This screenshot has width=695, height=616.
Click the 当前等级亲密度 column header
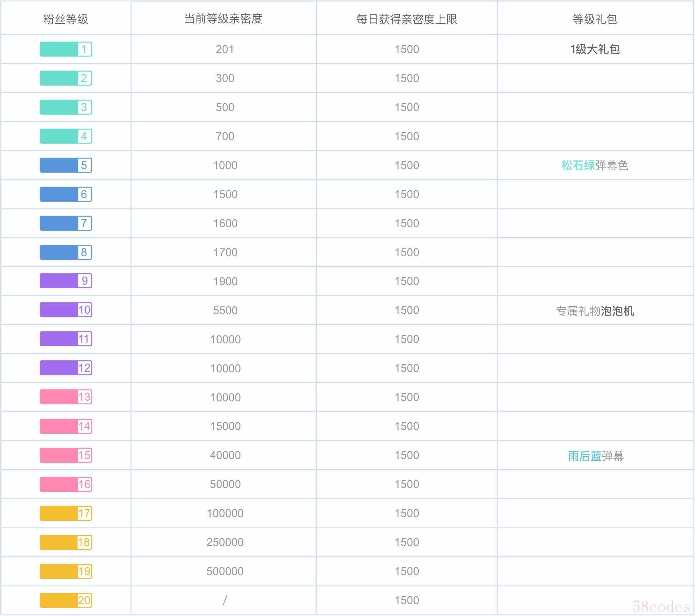pos(224,19)
